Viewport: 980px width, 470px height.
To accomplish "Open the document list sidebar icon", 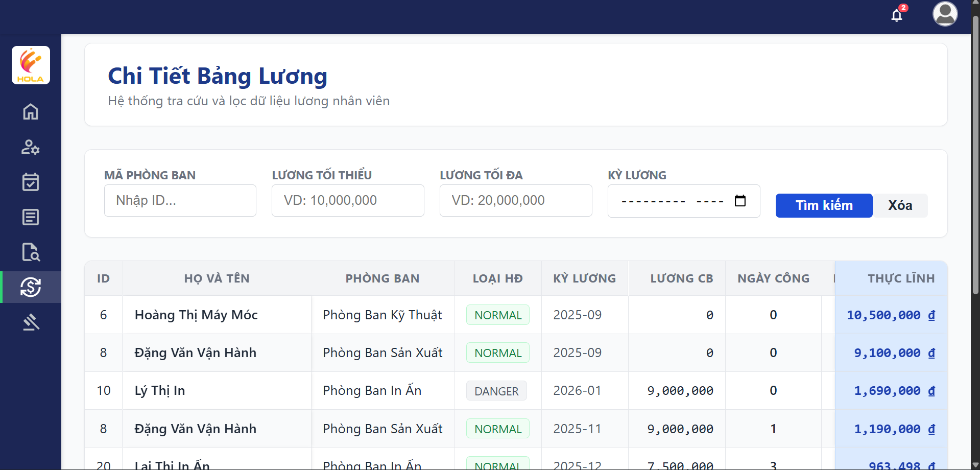I will tap(31, 217).
